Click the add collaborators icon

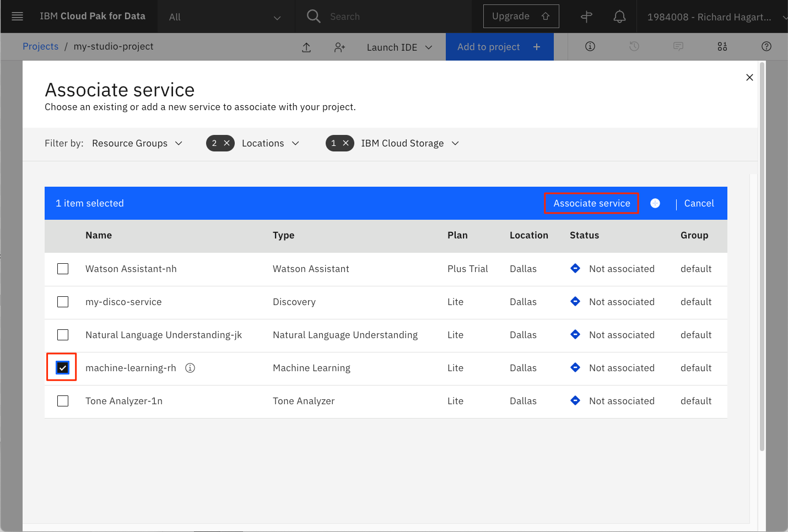[x=339, y=47]
